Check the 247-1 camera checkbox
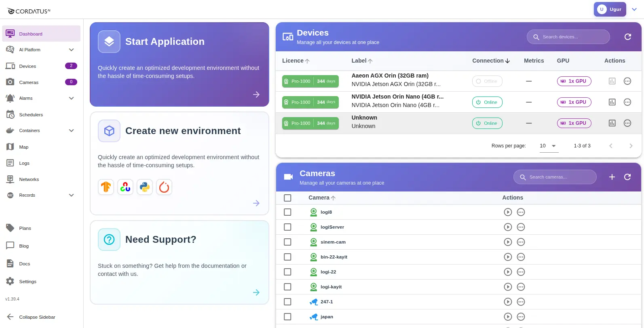Image resolution: width=644 pixels, height=328 pixels. pyautogui.click(x=287, y=302)
